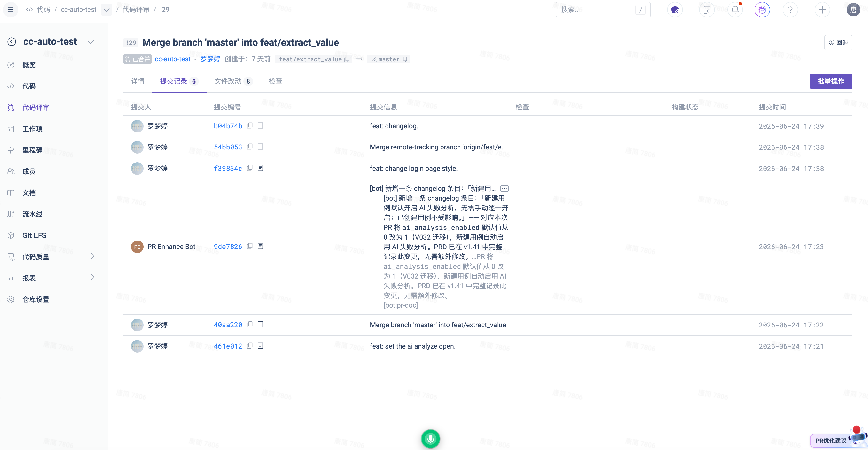Click the 回退 revert button
This screenshot has width=868, height=450.
[838, 42]
